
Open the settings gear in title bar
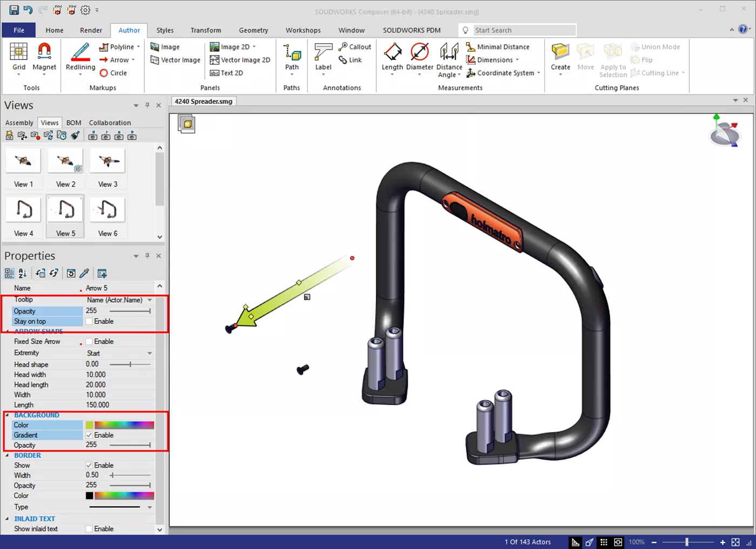coord(85,10)
